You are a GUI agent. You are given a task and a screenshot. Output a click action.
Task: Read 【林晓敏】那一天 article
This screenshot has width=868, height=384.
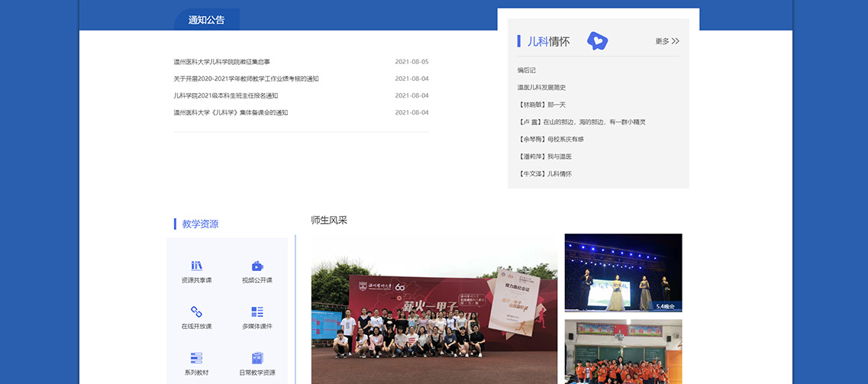click(541, 105)
